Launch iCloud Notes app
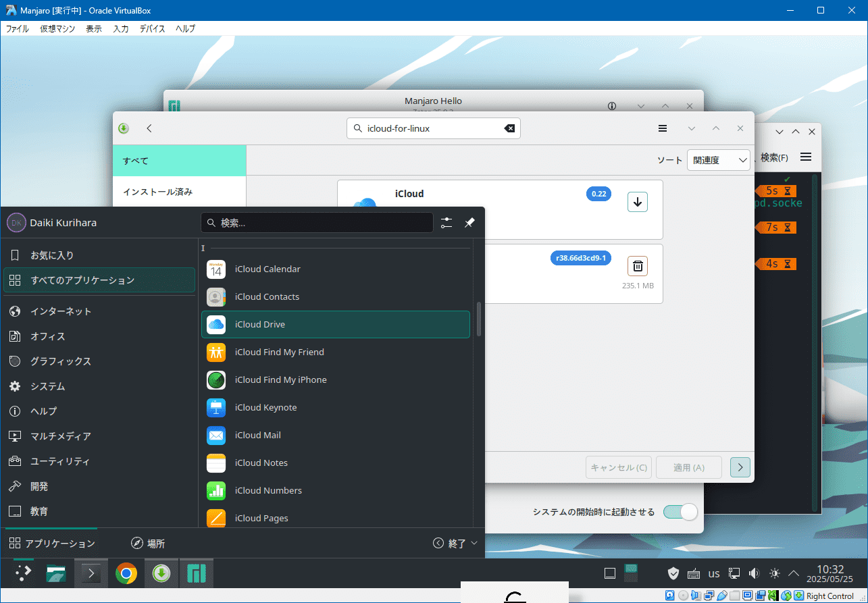Viewport: 868px width, 603px height. [x=335, y=463]
